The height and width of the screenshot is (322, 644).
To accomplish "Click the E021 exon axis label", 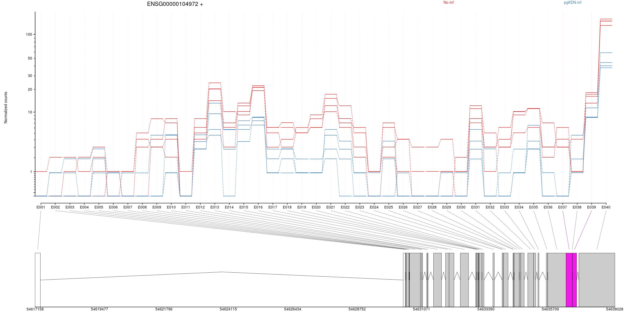I will 331,207.
